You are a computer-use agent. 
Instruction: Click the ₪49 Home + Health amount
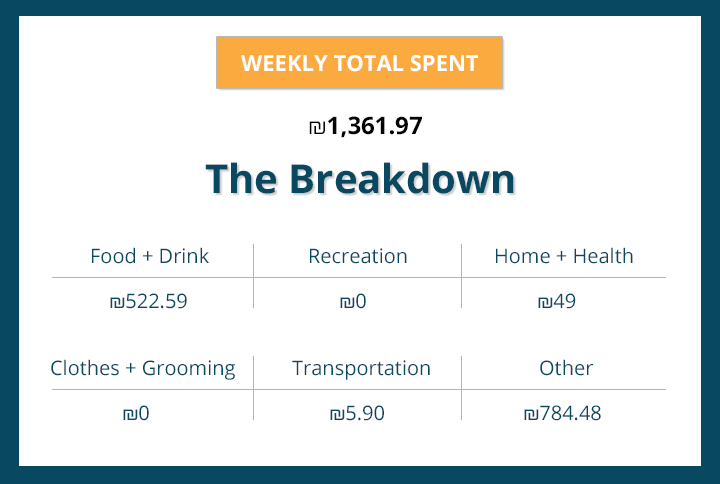coord(556,300)
